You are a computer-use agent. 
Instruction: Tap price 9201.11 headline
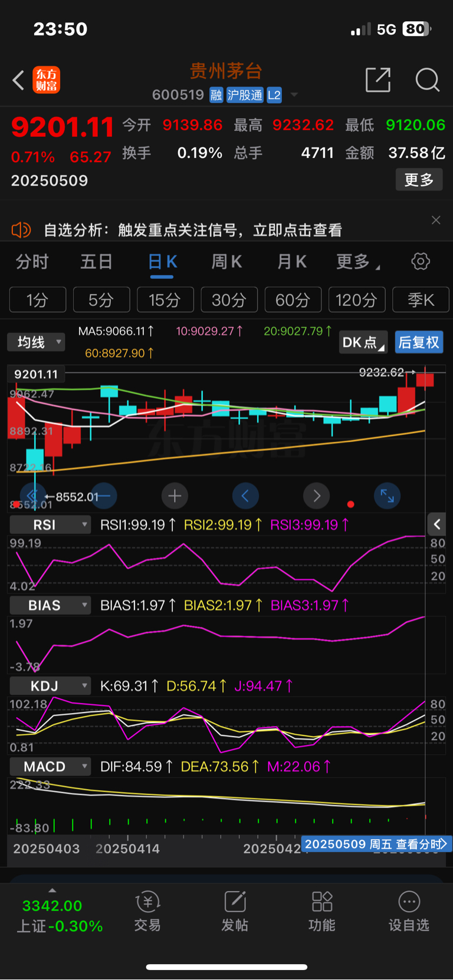click(63, 127)
